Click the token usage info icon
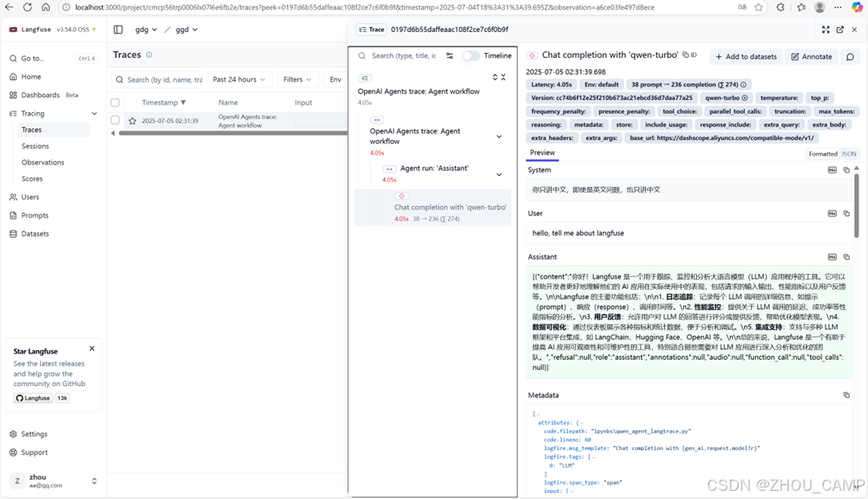 744,85
